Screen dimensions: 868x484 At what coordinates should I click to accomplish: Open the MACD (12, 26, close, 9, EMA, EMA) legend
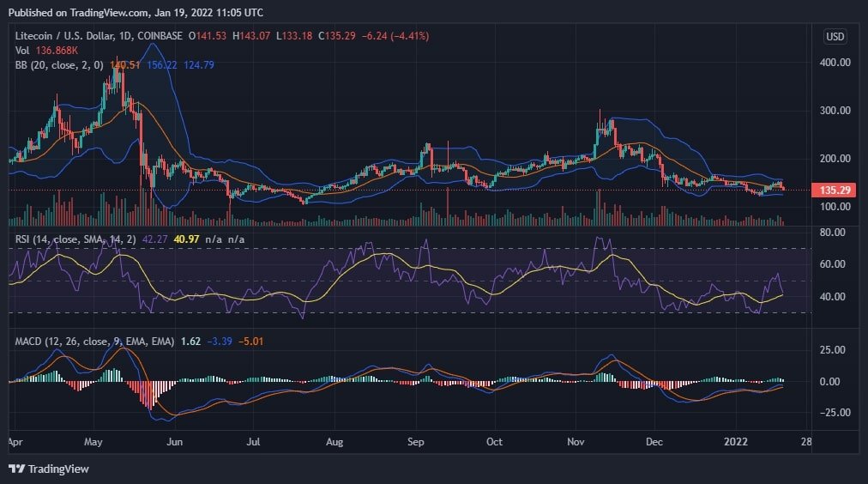[94, 342]
